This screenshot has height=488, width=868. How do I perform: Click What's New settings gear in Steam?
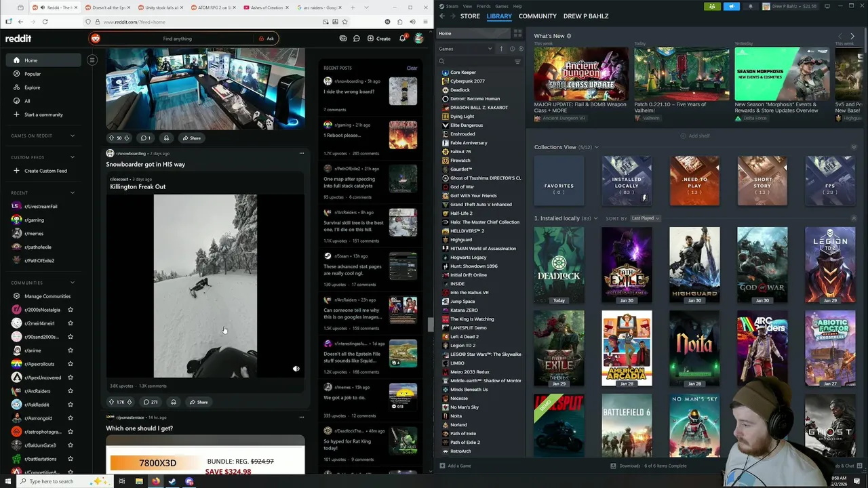coord(569,36)
